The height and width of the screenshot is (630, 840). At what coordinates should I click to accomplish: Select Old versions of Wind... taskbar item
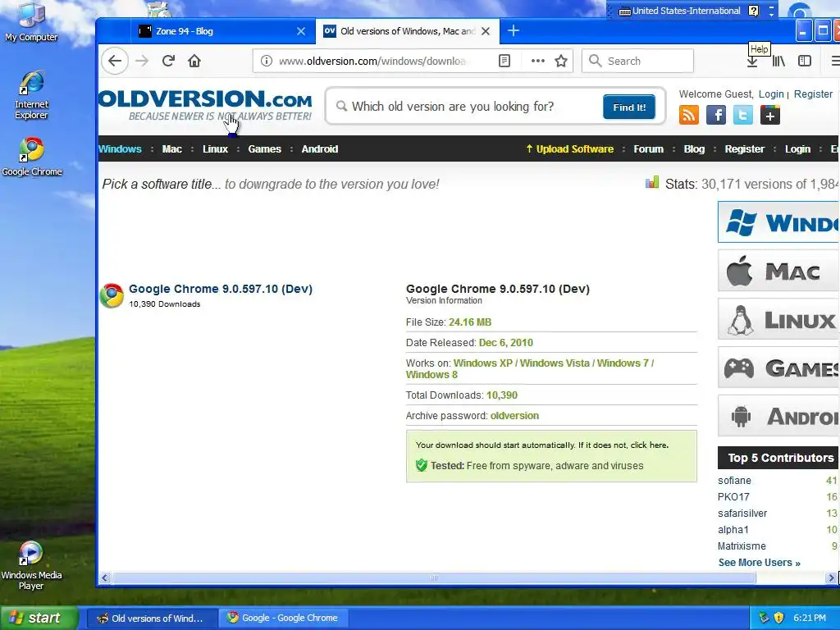click(x=152, y=618)
